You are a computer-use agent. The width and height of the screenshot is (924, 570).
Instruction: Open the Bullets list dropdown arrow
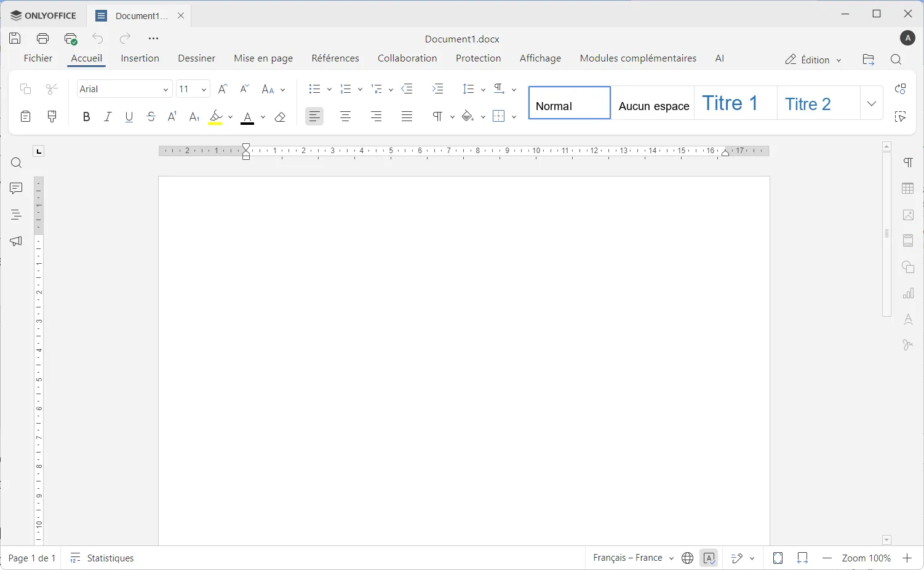[330, 90]
